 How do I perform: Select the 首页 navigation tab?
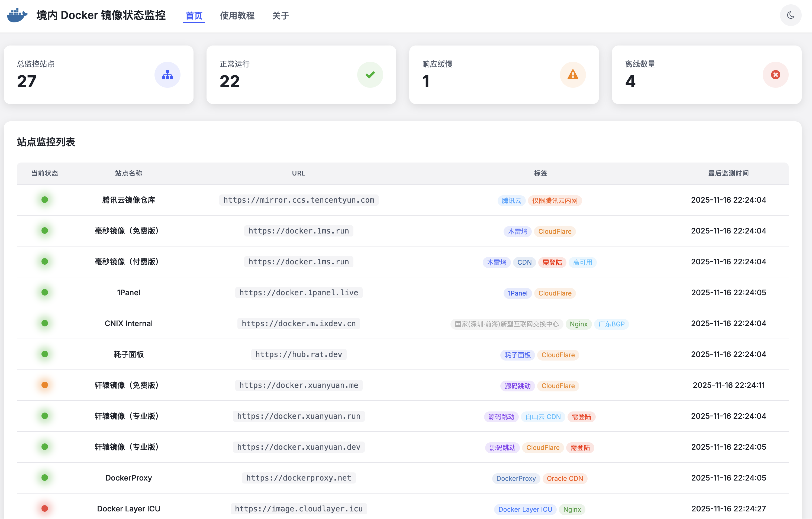point(194,15)
